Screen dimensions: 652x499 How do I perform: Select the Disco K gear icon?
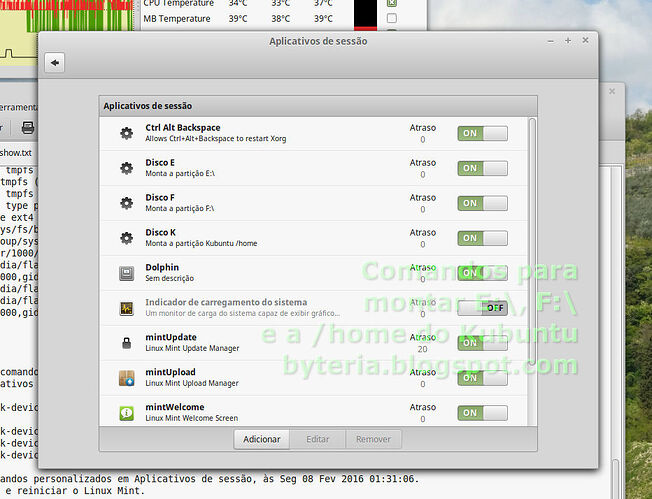126,238
